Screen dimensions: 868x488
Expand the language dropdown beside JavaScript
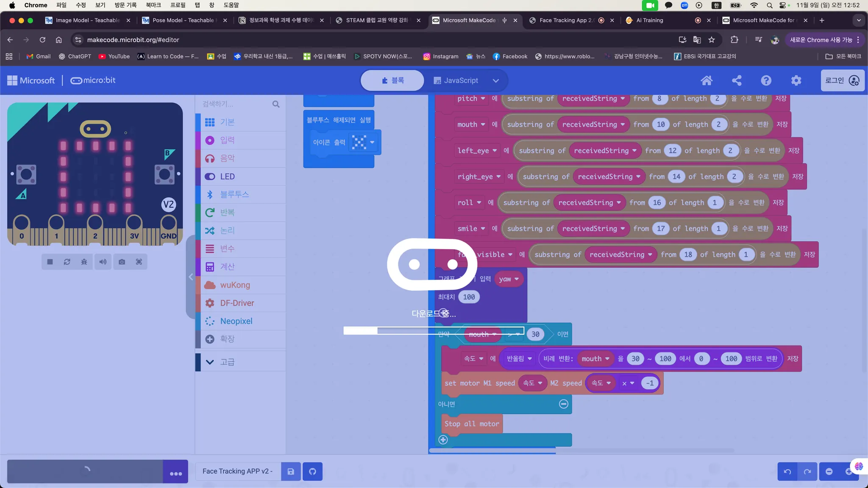pyautogui.click(x=495, y=80)
